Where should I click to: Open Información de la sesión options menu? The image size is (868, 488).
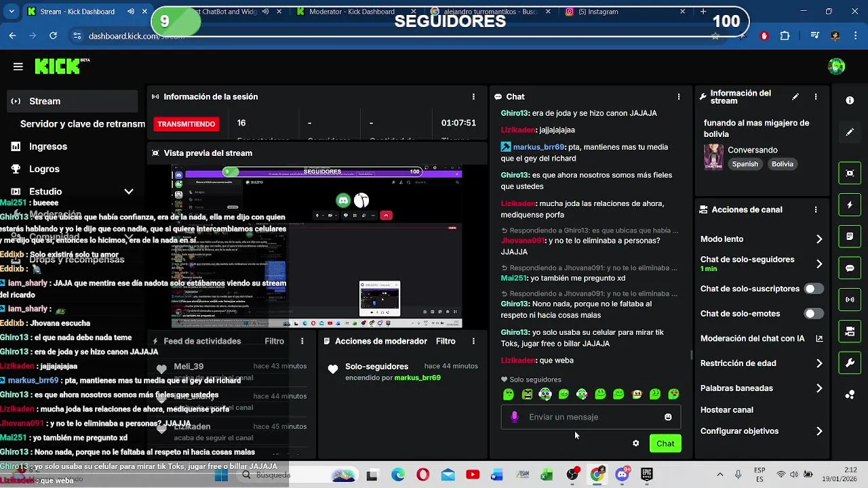pos(473,97)
